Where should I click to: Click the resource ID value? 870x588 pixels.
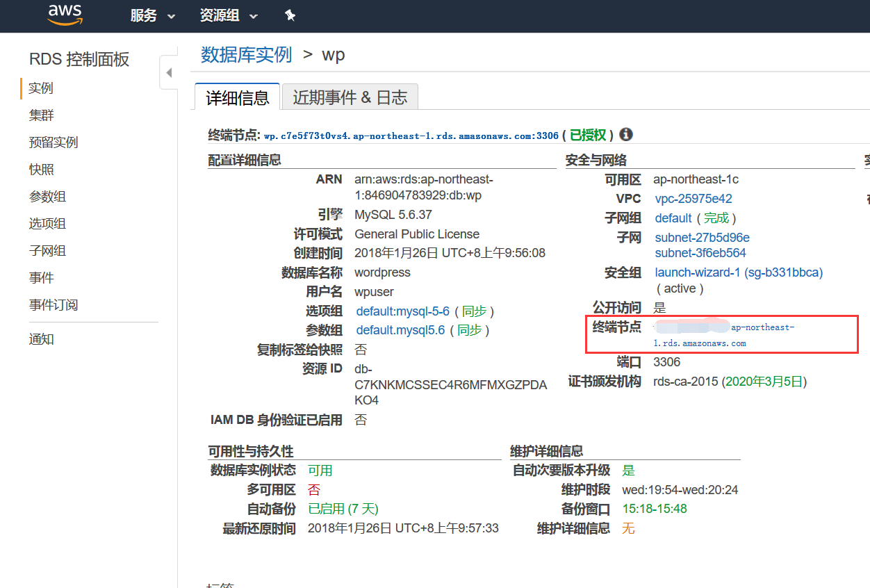point(450,384)
